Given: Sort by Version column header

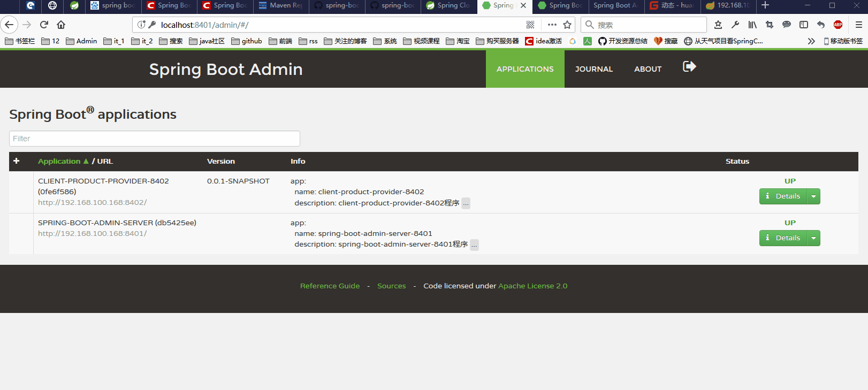Looking at the screenshot, I should click(221, 161).
